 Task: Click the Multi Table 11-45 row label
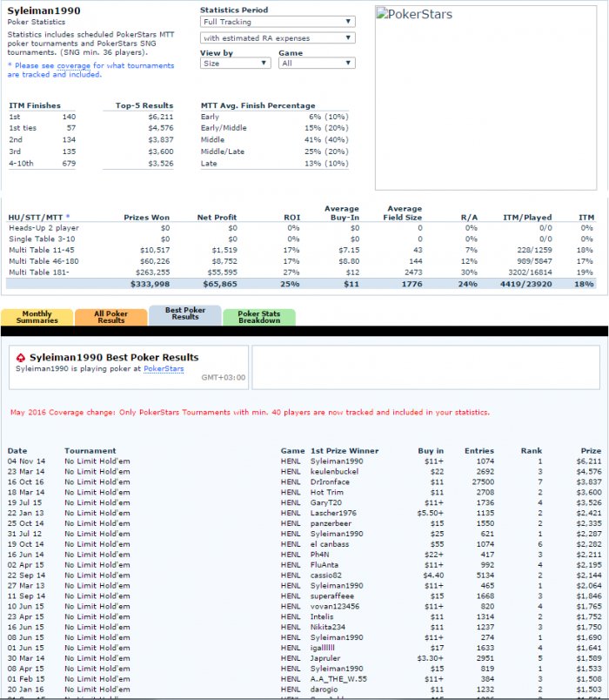(x=42, y=250)
